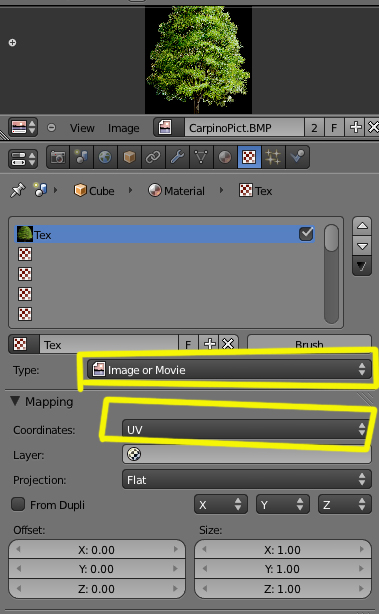Viewport: 379px width, 614px height.
Task: Click the Size X: 1.00 field
Action: click(283, 550)
